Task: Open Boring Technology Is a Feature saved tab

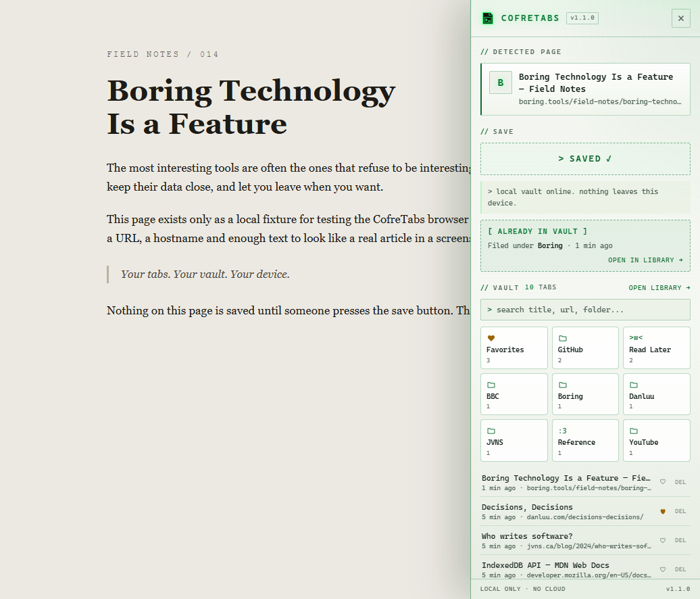Action: [566, 483]
